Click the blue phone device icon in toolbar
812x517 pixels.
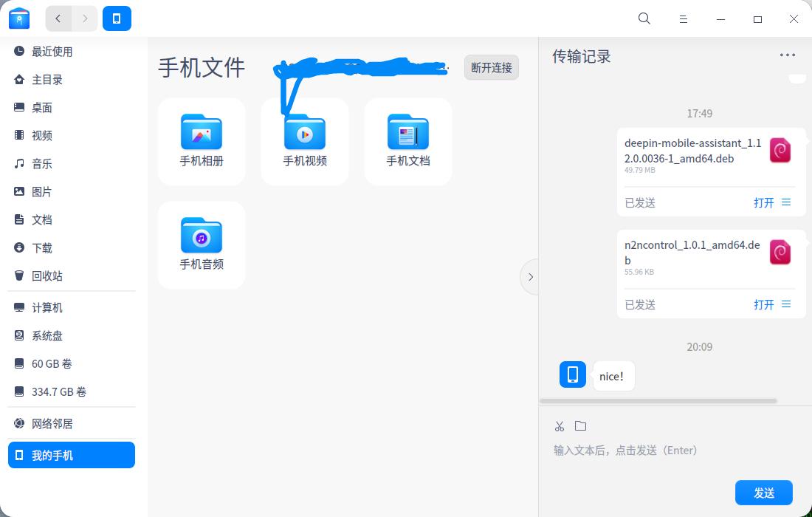click(x=117, y=18)
